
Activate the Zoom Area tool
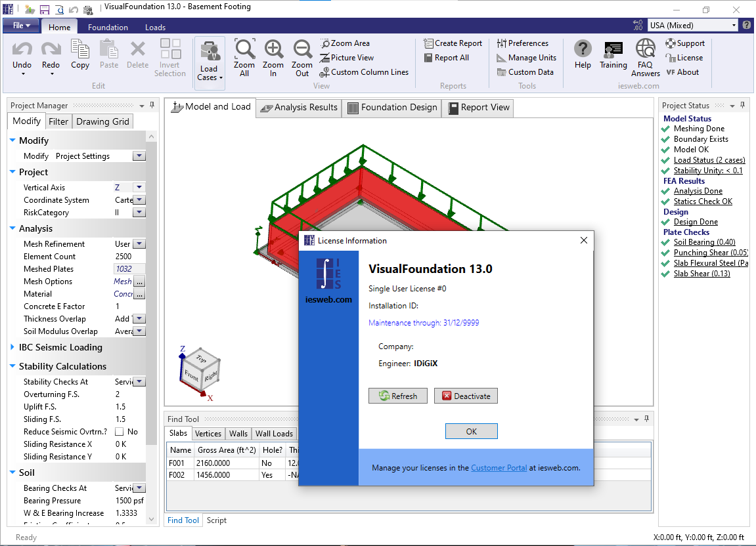click(345, 43)
